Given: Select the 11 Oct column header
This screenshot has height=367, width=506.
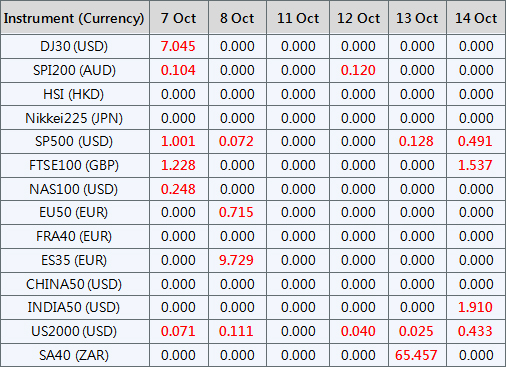Looking at the screenshot, I should [298, 18].
